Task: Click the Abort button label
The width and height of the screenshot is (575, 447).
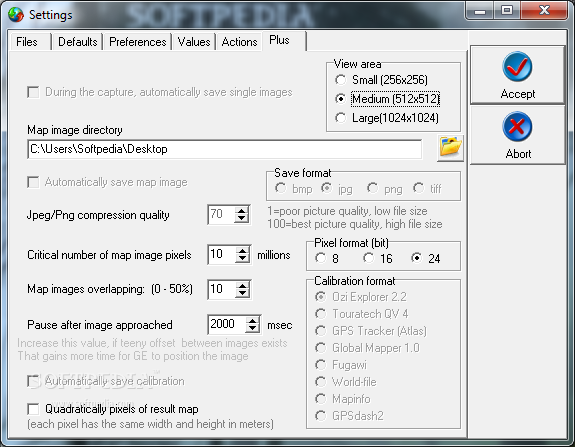Action: (518, 154)
